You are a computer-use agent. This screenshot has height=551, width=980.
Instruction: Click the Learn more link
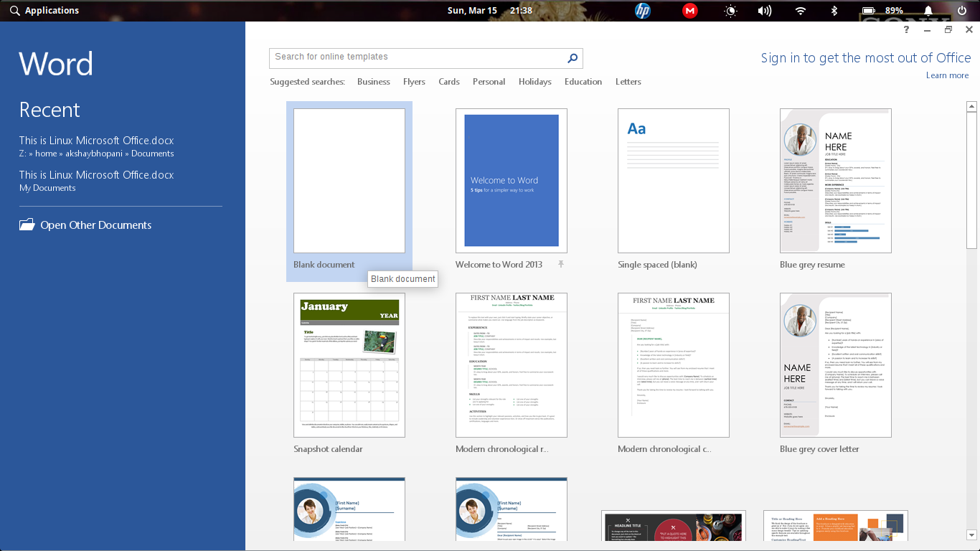coord(947,75)
